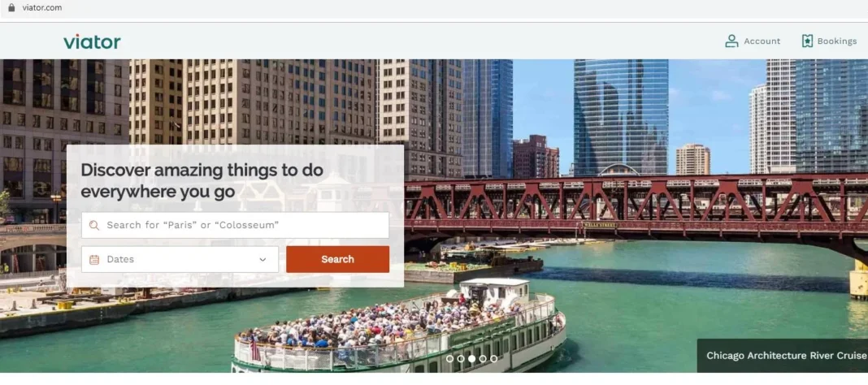This screenshot has width=868, height=385.
Task: Go home via the viator logo
Action: (92, 41)
